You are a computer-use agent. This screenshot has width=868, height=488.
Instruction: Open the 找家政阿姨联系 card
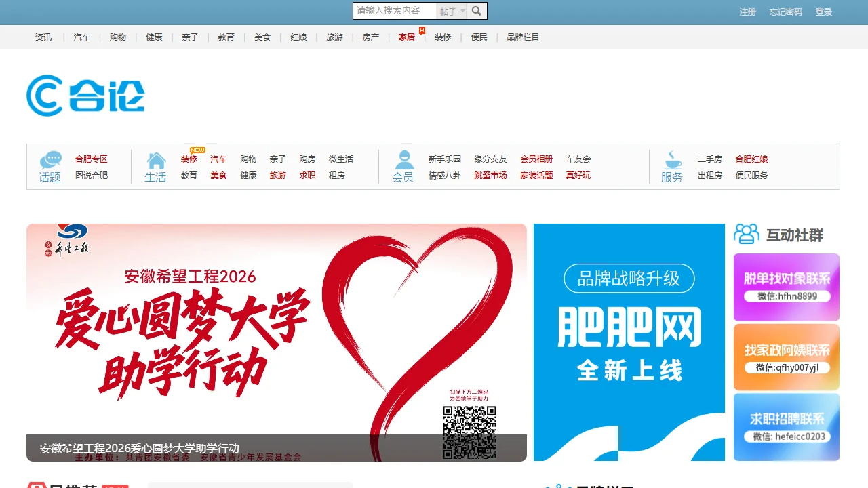pos(787,357)
